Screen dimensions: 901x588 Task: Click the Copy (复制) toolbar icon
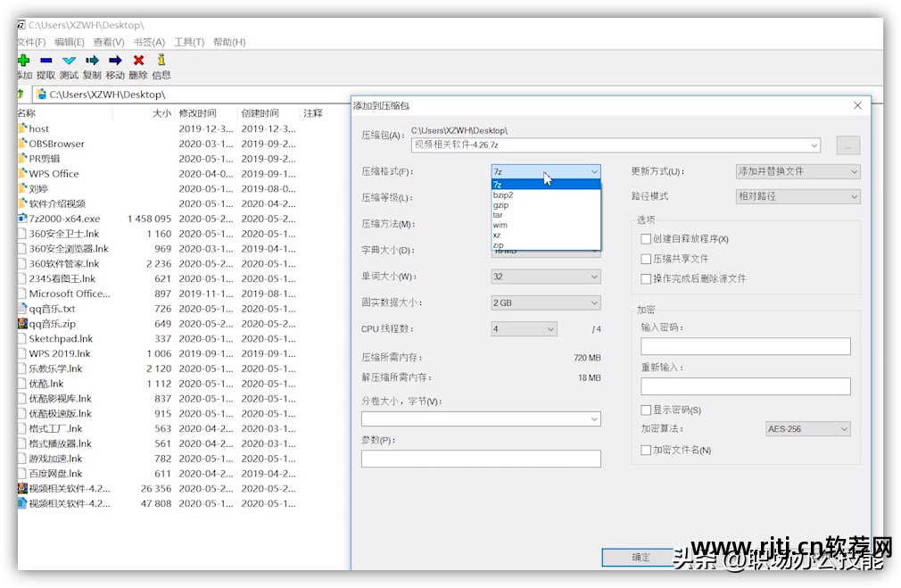click(92, 60)
